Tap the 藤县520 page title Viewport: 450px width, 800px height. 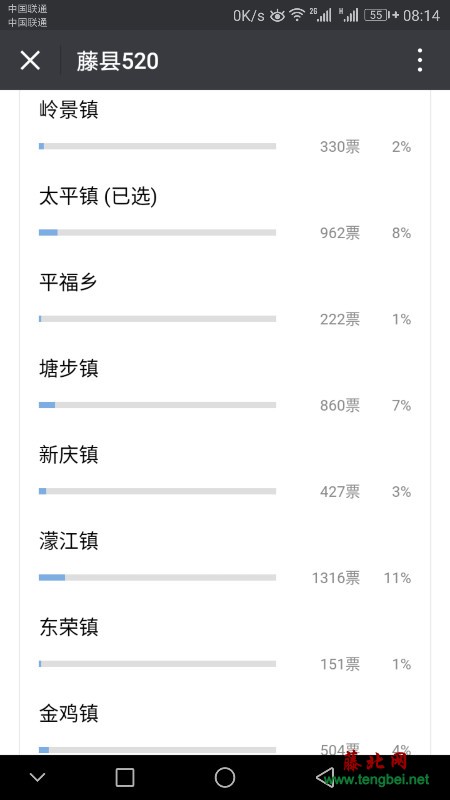click(x=117, y=61)
